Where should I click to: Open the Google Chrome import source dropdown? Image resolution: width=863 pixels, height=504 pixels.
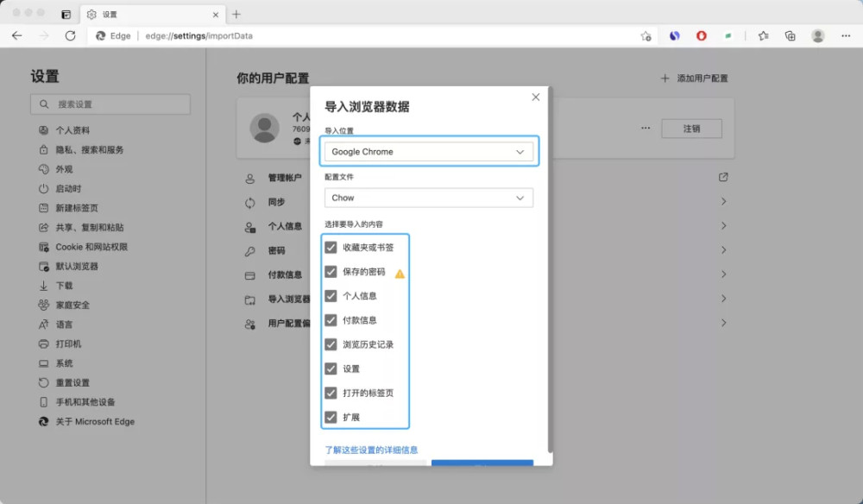[x=429, y=152]
